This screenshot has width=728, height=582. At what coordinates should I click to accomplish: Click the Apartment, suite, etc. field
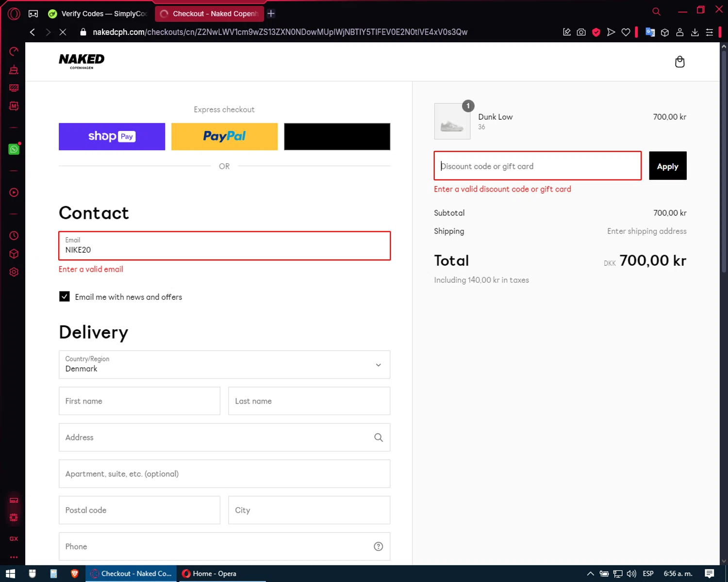224,473
